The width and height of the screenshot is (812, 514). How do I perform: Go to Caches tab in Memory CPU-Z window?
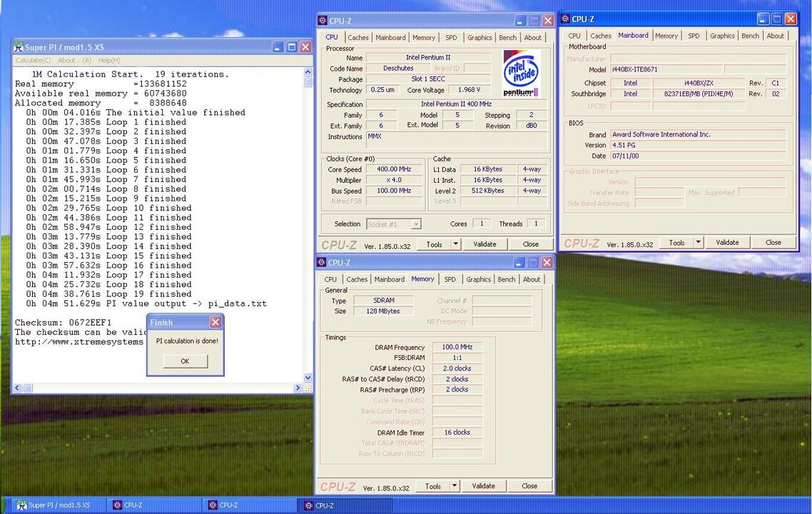point(357,280)
